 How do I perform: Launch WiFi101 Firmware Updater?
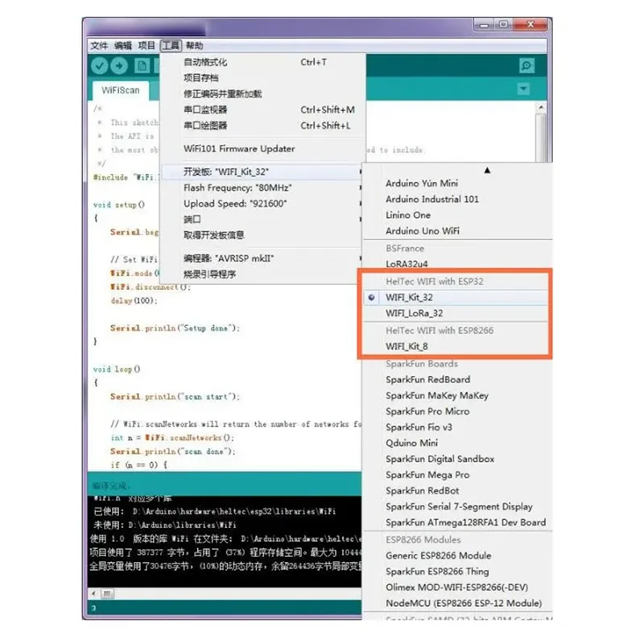click(x=263, y=149)
